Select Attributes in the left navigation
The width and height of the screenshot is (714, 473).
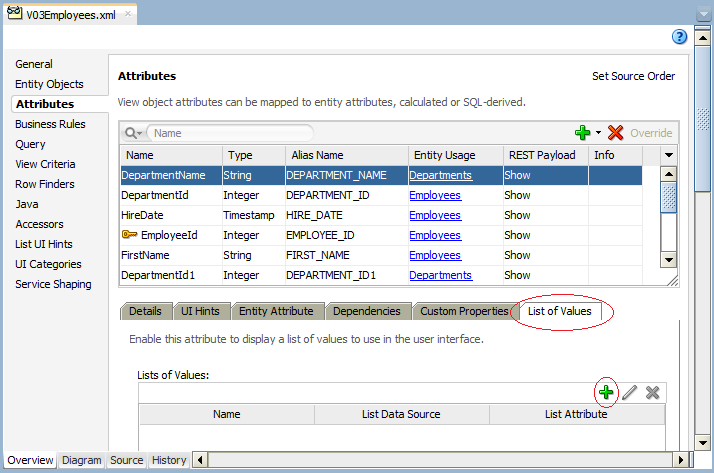point(45,104)
